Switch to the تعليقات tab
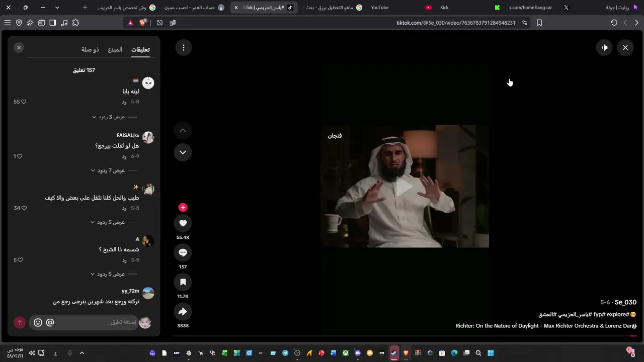644x362 pixels. pyautogui.click(x=140, y=49)
